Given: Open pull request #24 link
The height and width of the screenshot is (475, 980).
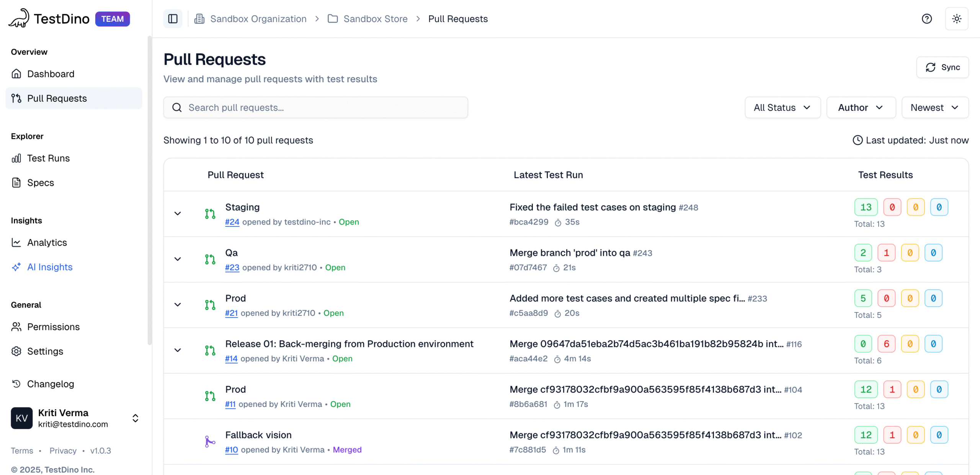Looking at the screenshot, I should [232, 222].
